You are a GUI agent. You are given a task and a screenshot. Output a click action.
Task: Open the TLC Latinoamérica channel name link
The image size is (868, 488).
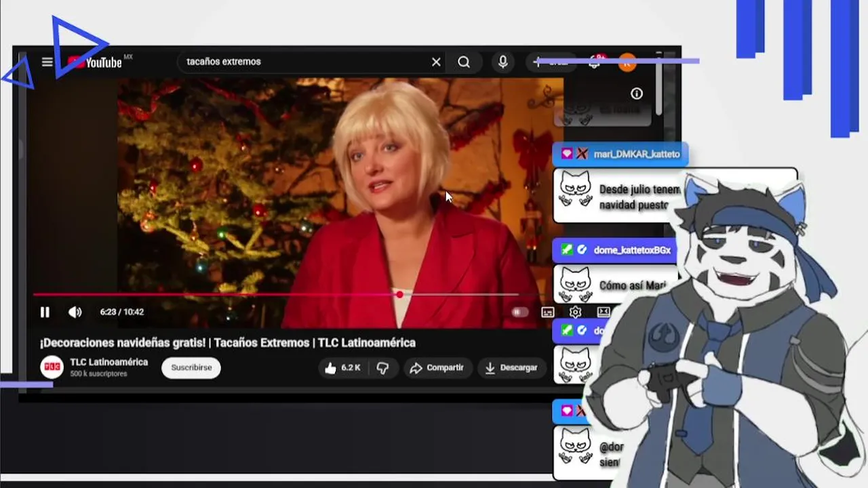[x=108, y=362]
